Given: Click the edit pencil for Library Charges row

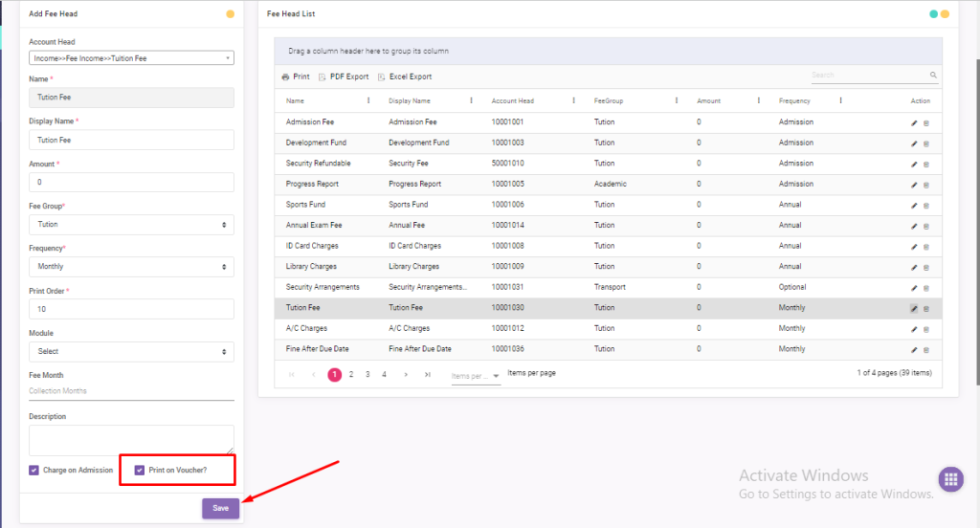Looking at the screenshot, I should tap(914, 267).
